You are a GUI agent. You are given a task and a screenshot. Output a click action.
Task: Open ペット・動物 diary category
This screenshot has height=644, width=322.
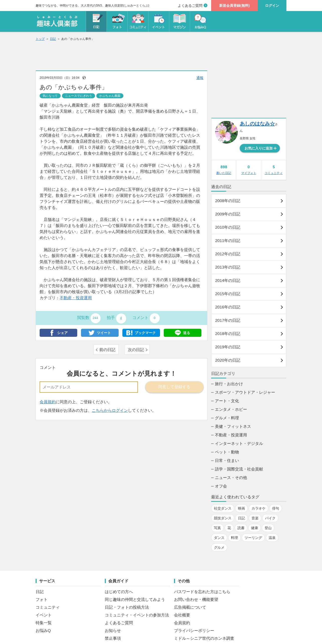click(227, 452)
